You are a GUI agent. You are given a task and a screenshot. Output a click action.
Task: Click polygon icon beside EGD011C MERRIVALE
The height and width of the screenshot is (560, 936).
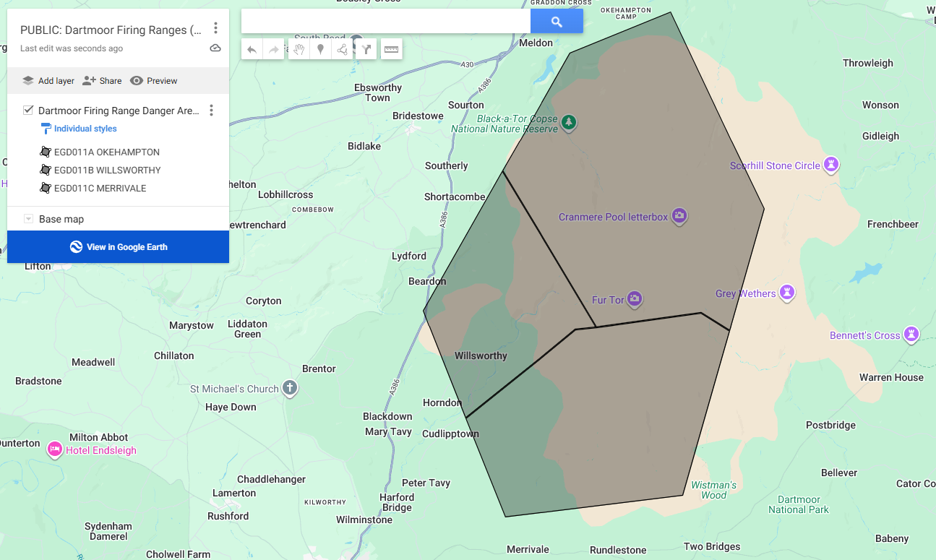pyautogui.click(x=45, y=189)
